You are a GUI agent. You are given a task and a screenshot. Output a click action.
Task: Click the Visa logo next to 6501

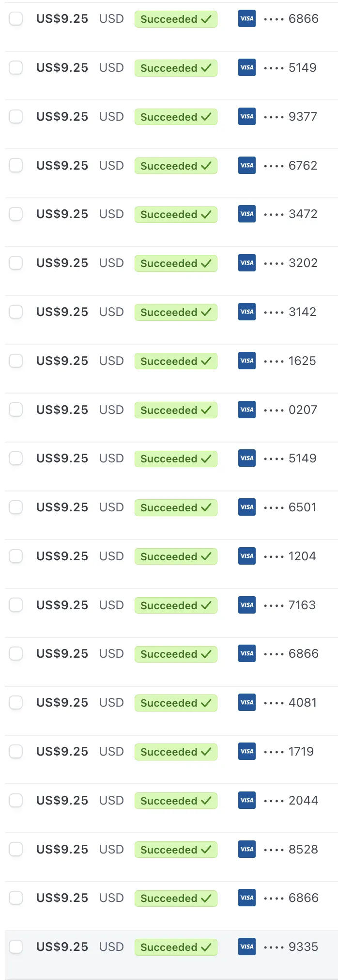[247, 507]
